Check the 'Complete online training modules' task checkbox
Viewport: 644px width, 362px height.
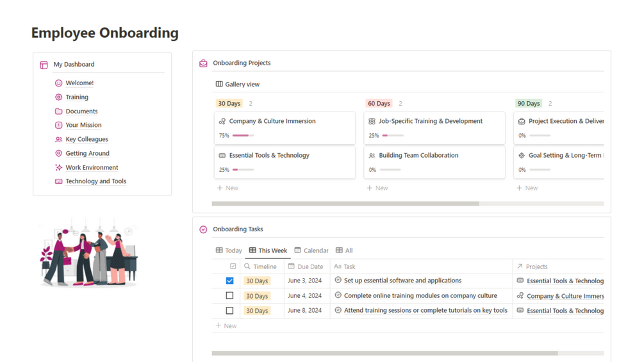point(229,296)
